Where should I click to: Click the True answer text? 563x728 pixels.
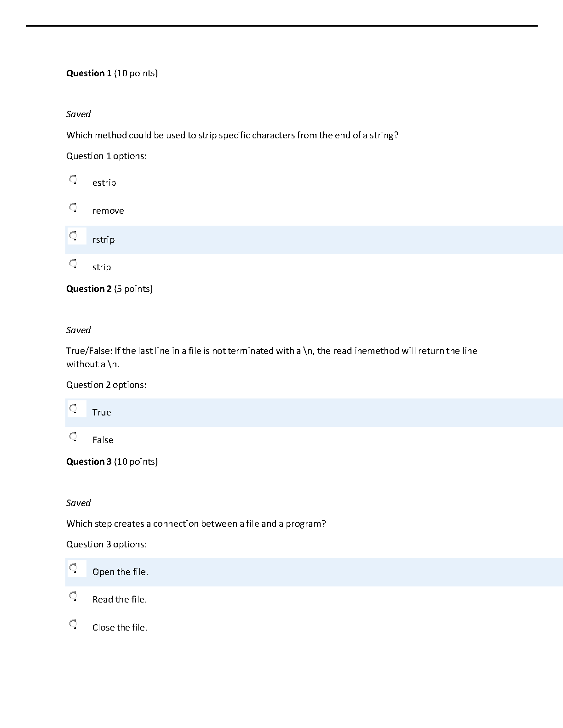click(x=102, y=412)
